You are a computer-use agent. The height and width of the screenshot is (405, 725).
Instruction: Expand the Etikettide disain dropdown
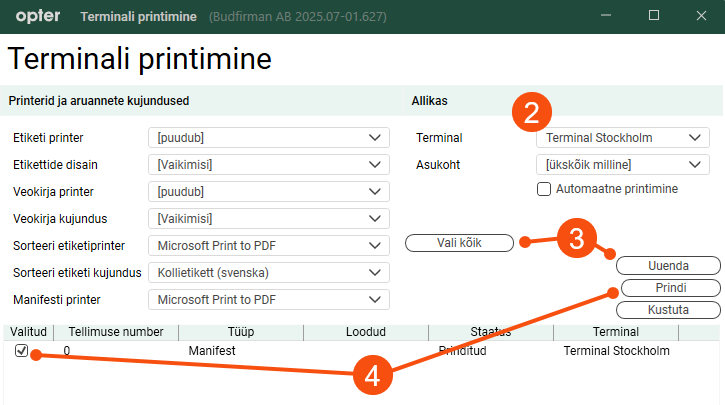(267, 165)
